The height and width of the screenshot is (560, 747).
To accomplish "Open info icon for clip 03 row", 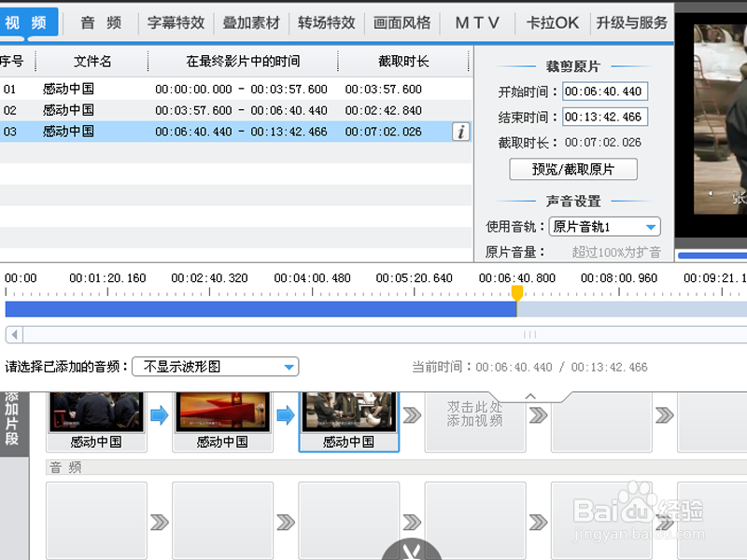I will click(x=460, y=132).
